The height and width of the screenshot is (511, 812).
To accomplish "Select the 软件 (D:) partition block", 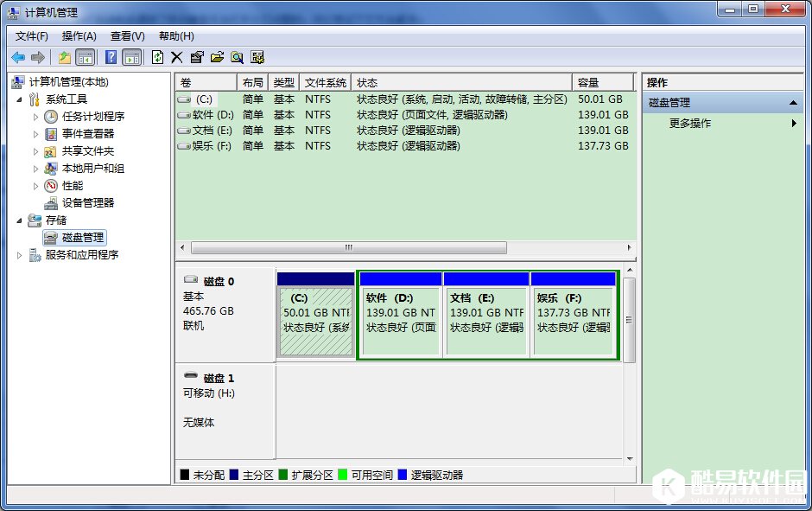I will pos(400,314).
